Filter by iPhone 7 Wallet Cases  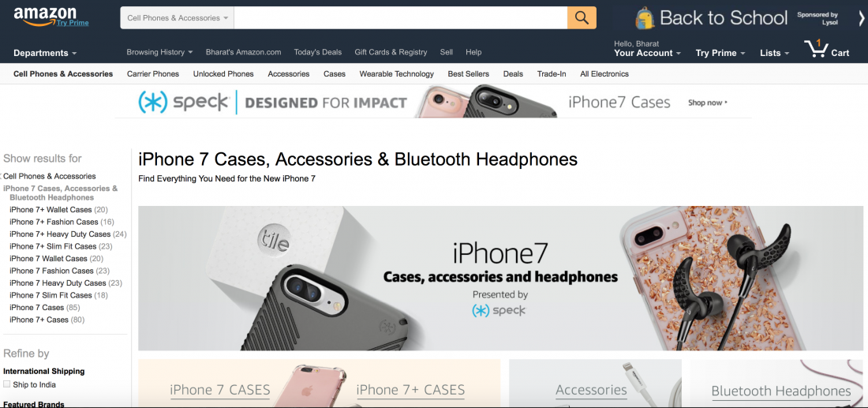click(49, 259)
